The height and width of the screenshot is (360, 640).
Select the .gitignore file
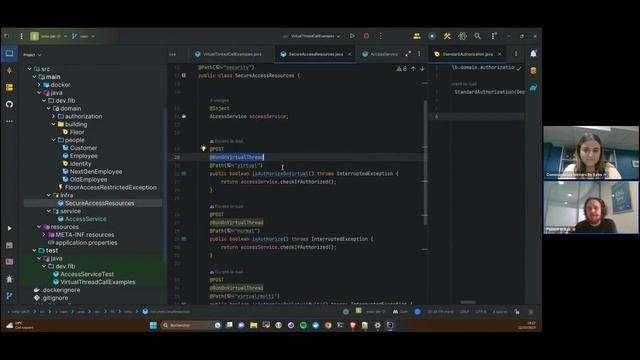click(55, 298)
